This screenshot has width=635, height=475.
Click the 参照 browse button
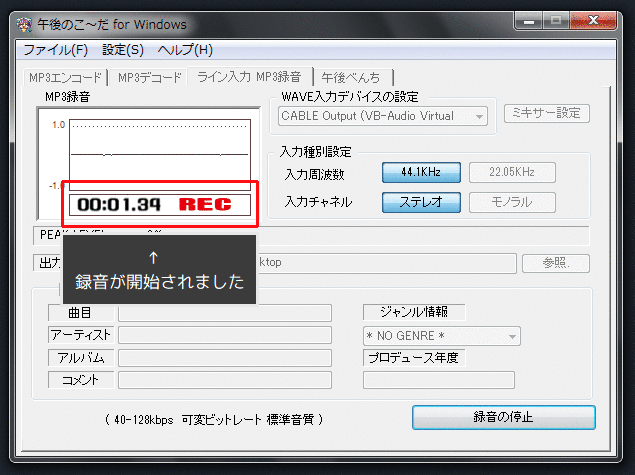(554, 263)
